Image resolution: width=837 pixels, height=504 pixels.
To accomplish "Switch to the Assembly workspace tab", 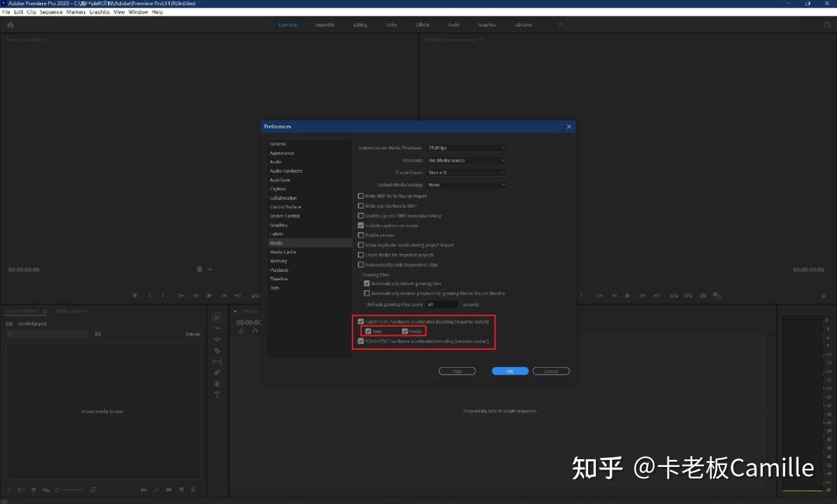I will coord(325,25).
